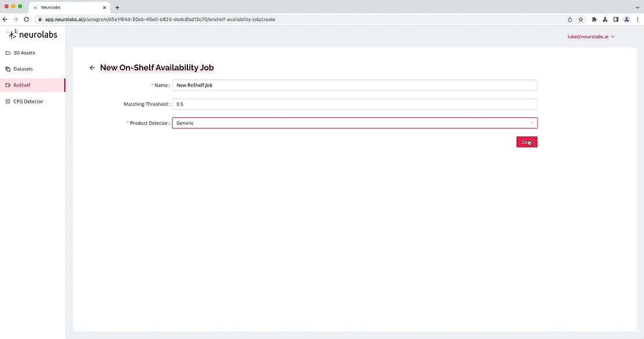Click the red Save button
Screen dimensions: 644x339
coord(527,142)
